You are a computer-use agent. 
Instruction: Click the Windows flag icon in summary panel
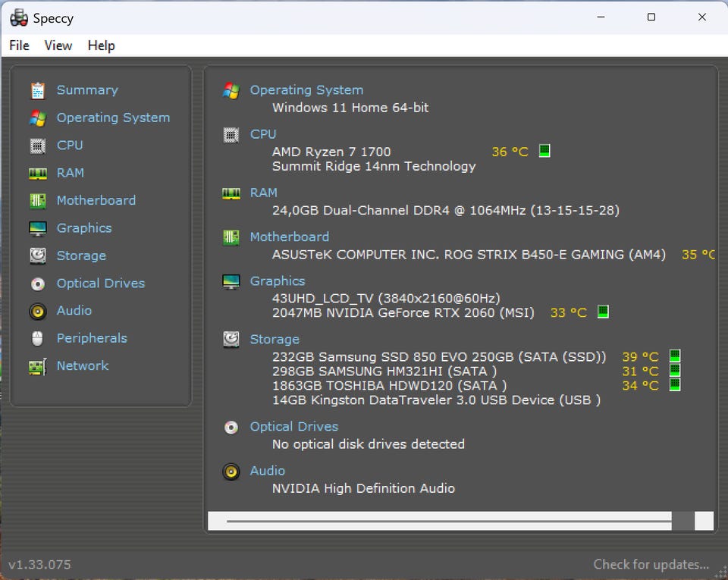[x=231, y=90]
